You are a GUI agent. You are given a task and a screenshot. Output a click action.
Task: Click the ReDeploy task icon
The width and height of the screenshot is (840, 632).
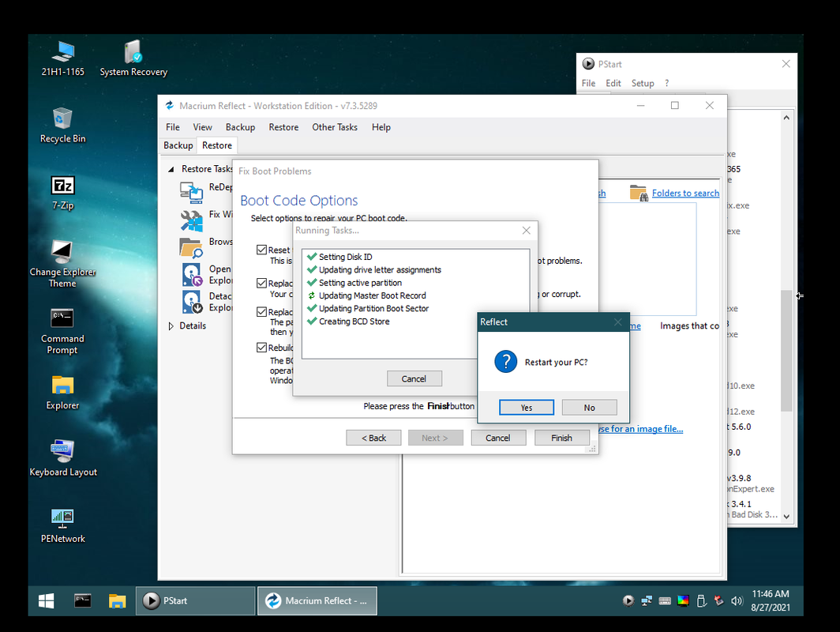(191, 192)
